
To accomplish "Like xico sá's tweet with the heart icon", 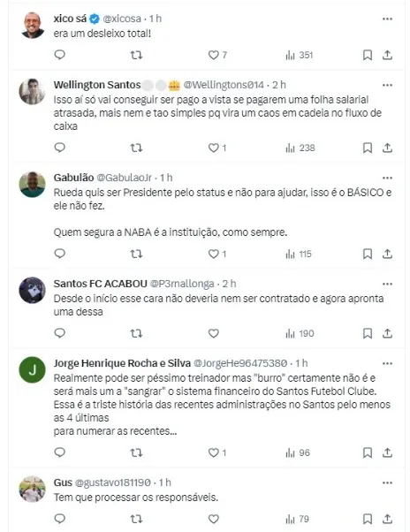I will [x=214, y=55].
